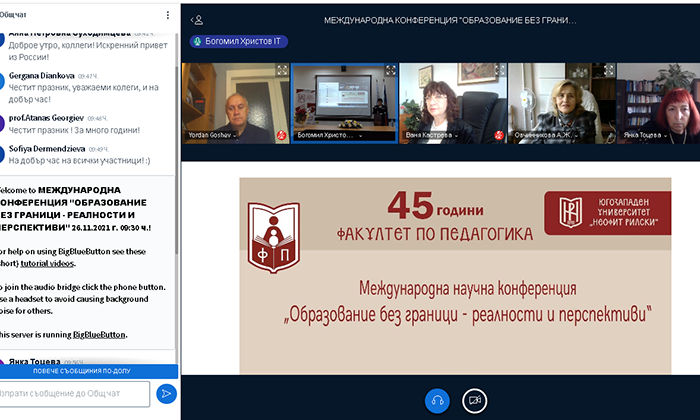Click the presentation slide area

pyautogui.click(x=455, y=275)
